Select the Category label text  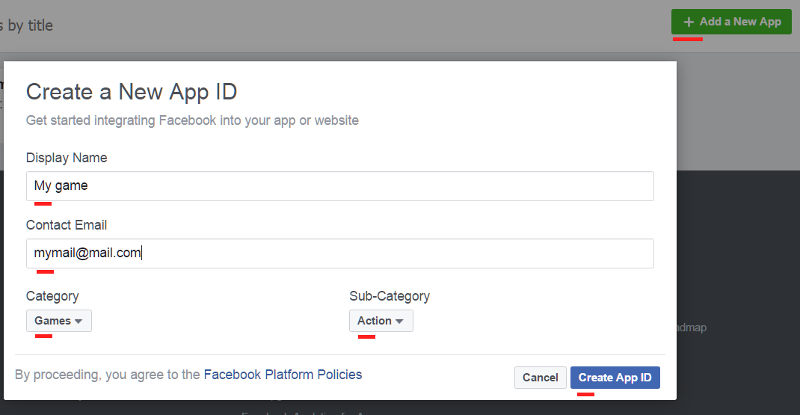click(x=52, y=296)
